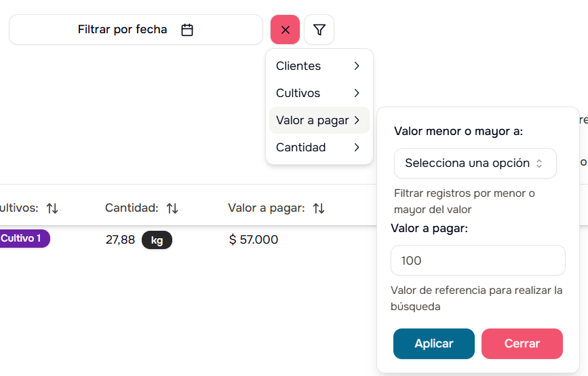Select Valor a pagar menu item

pos(313,120)
